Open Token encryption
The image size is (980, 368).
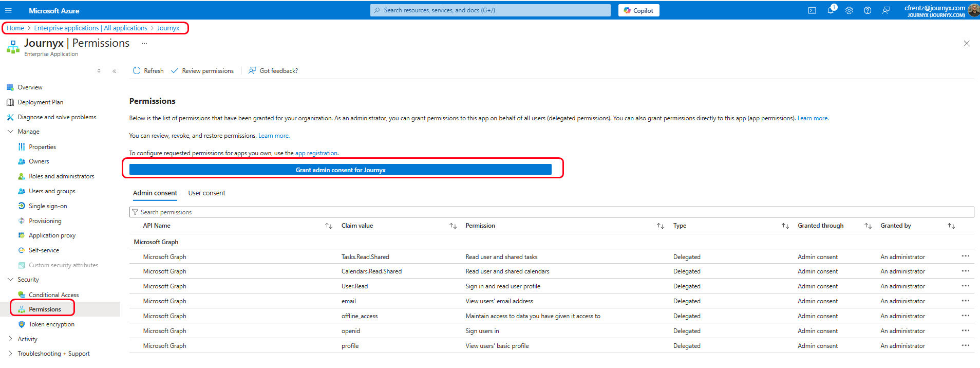click(x=51, y=324)
